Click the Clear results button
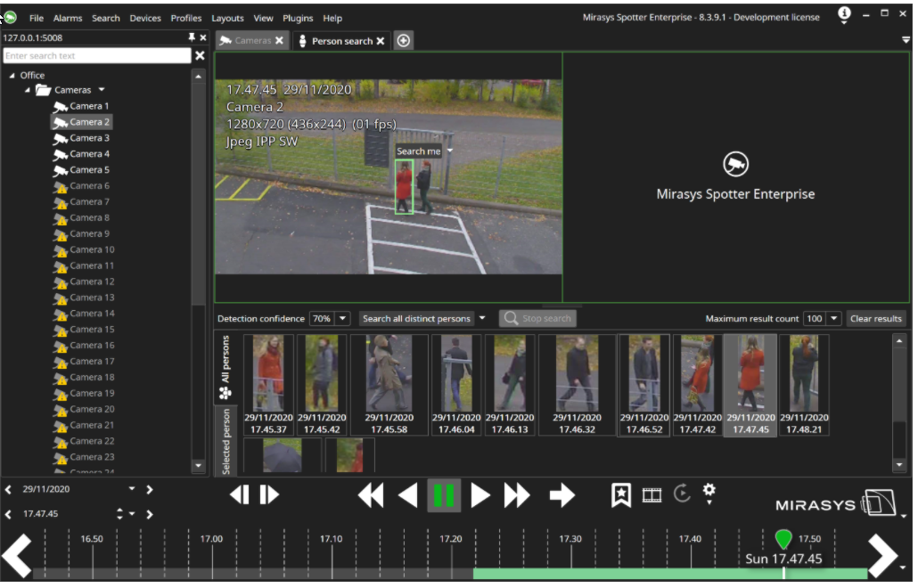Screen dimensions: 918x588 point(876,319)
